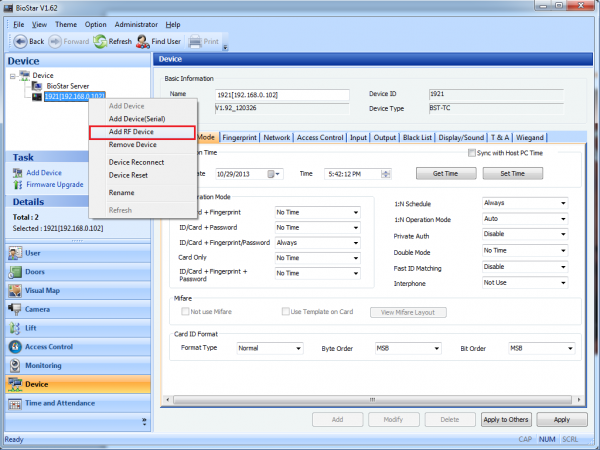Enable Sync with Host PC Time
The height and width of the screenshot is (450, 600).
coord(472,153)
